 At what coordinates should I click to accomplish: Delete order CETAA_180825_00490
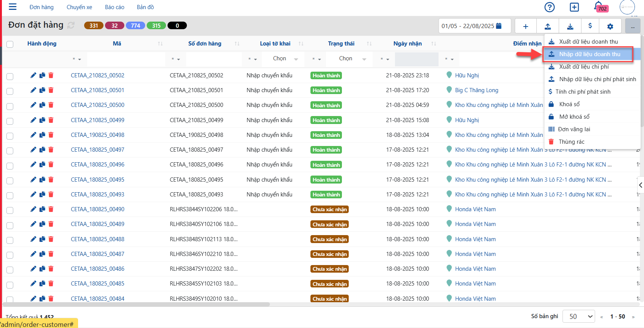point(51,209)
